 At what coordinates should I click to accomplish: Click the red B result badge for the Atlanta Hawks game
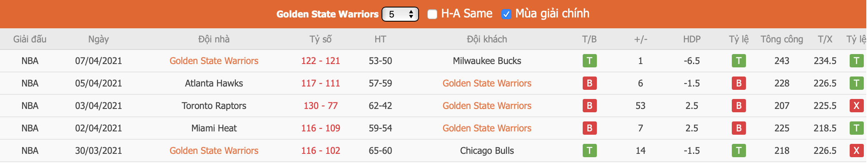tap(589, 83)
